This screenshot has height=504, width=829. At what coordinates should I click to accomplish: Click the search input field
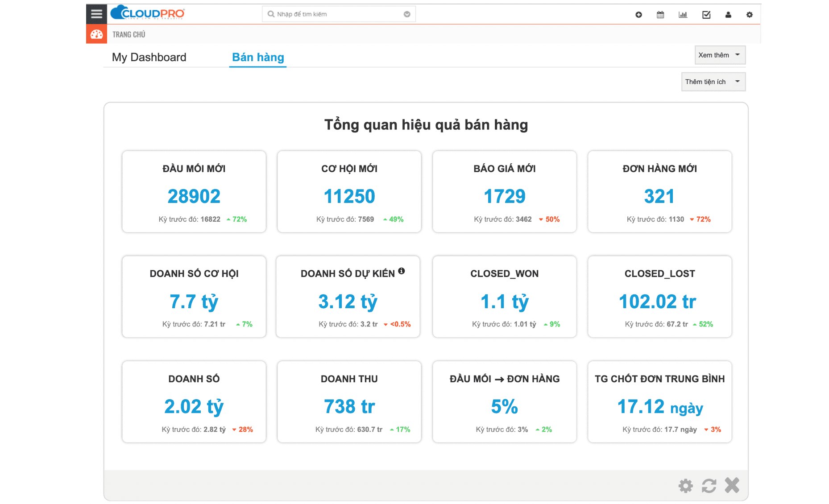[x=339, y=14]
